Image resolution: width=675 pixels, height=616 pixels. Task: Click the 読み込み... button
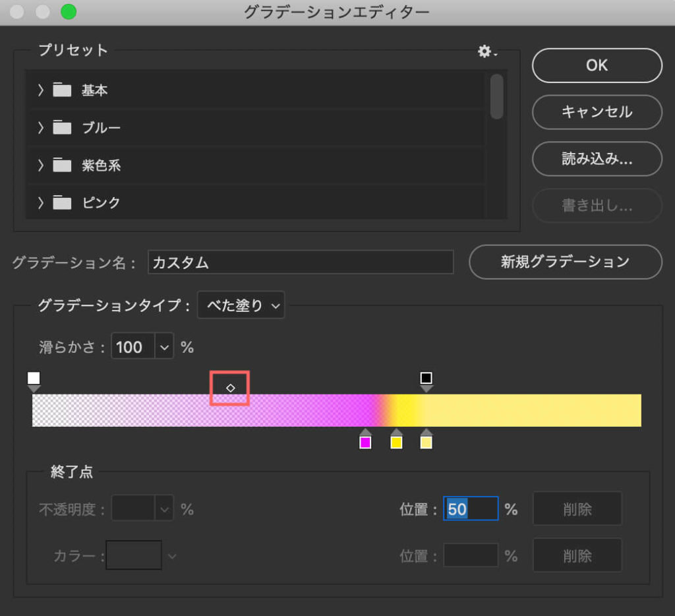(597, 159)
